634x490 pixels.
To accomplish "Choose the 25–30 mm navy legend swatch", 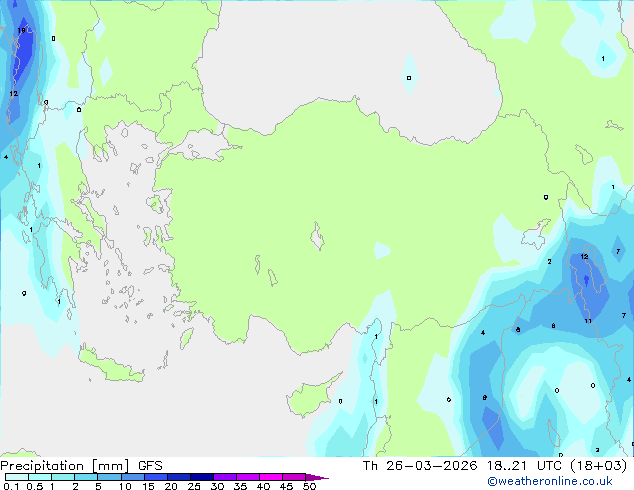I will 201,477.
